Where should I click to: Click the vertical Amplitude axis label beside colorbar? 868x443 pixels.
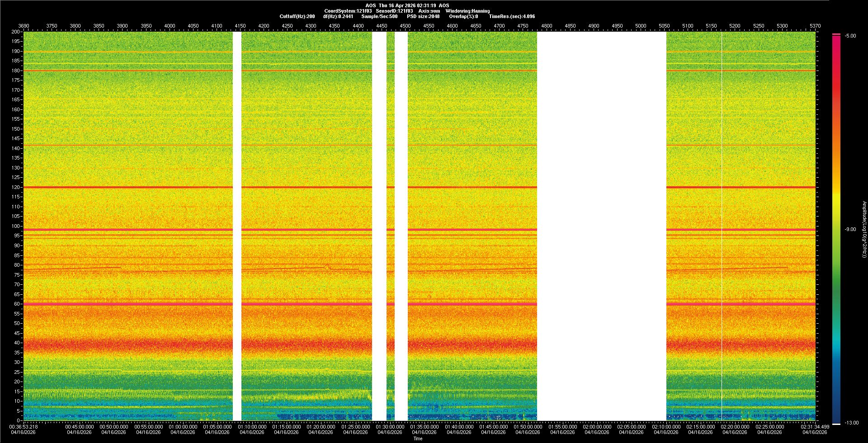point(864,230)
